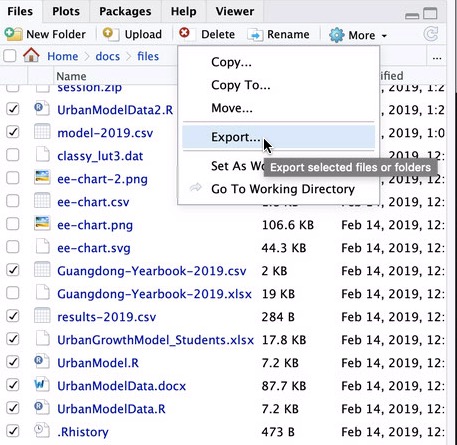
Task: Navigate to the docs breadcrumb folder
Action: pos(107,56)
